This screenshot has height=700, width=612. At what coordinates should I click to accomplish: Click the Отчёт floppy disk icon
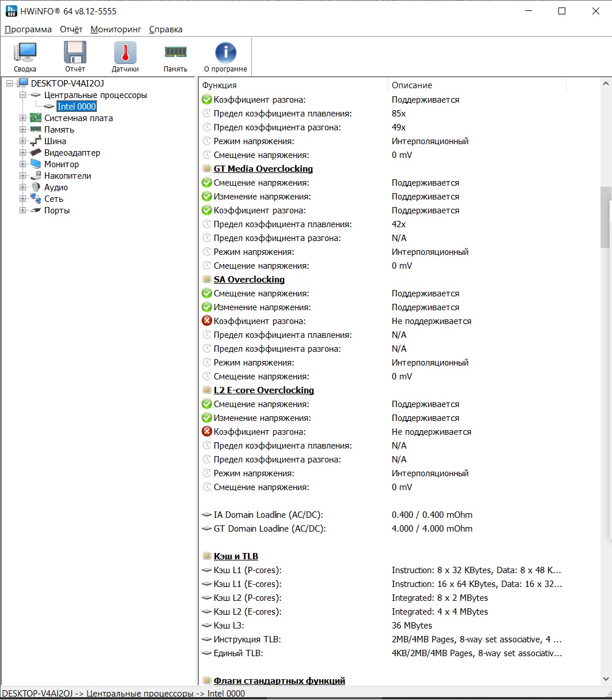75,53
